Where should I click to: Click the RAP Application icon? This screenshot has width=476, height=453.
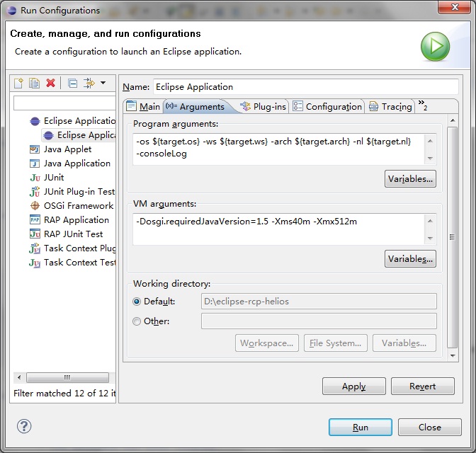pos(35,219)
